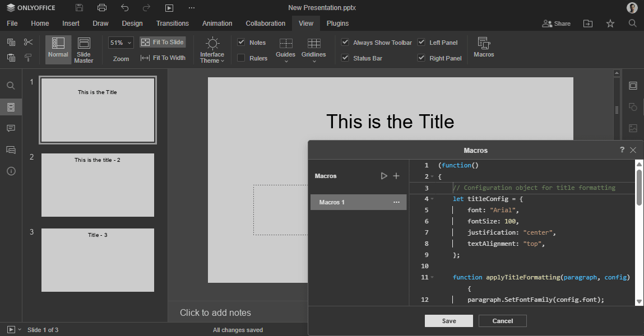The image size is (644, 336).
Task: Click the Print icon in title bar
Action: 102,8
